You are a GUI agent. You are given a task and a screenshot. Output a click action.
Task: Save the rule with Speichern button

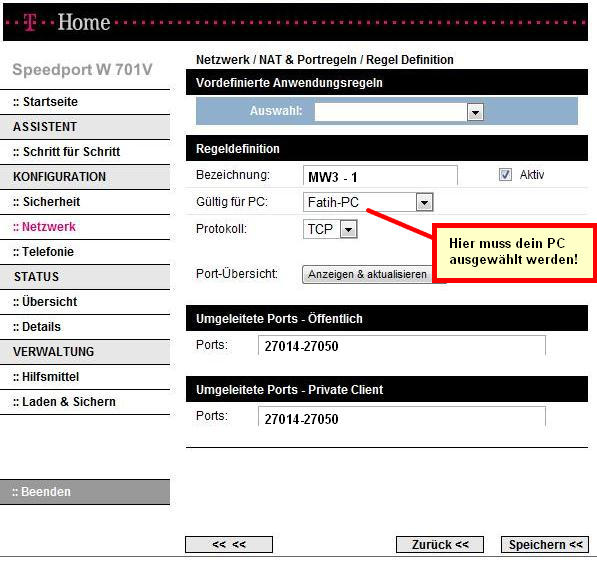coord(544,544)
